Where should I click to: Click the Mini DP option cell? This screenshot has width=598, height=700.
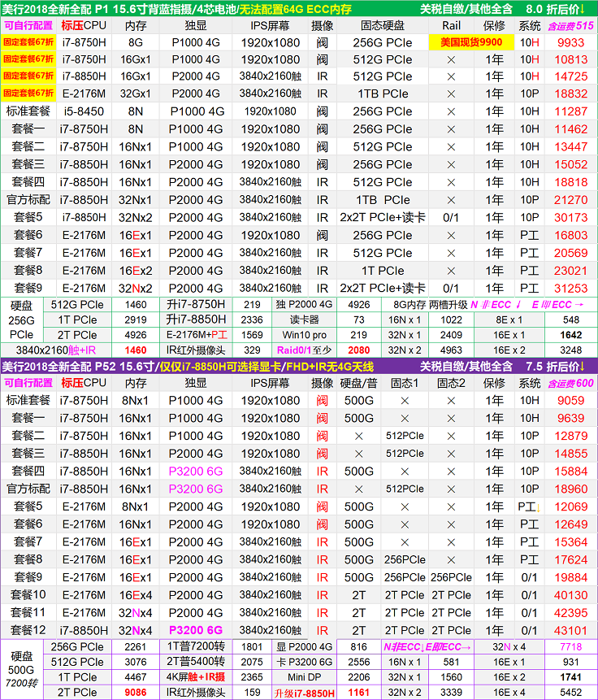coord(303,677)
